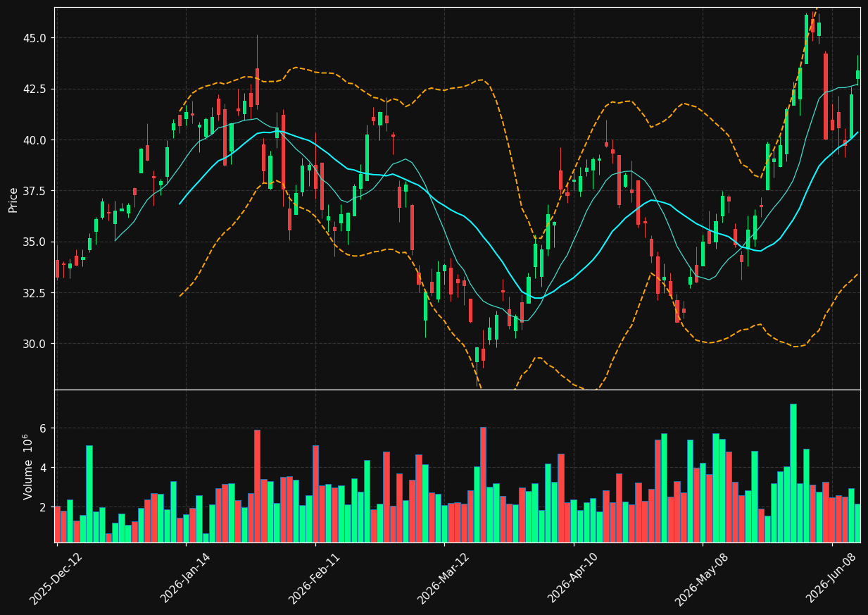Click the 35.0 price axis label
This screenshot has width=868, height=615.
tap(35, 242)
